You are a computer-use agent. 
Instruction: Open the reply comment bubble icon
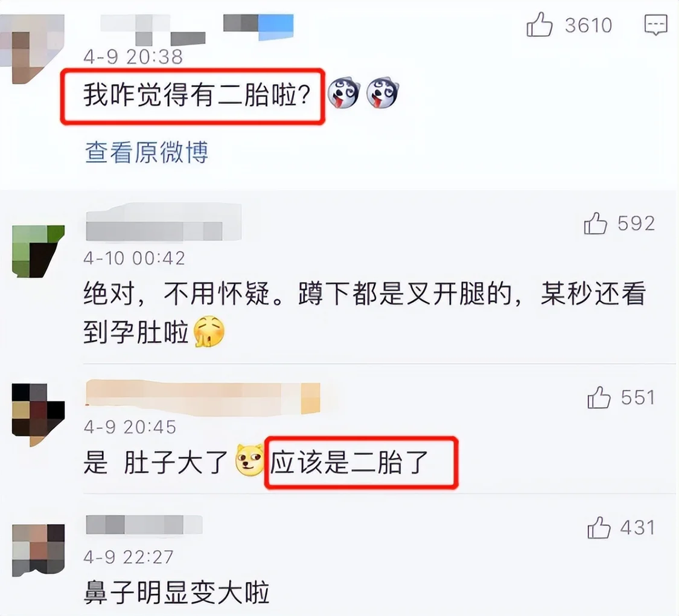coord(655,25)
